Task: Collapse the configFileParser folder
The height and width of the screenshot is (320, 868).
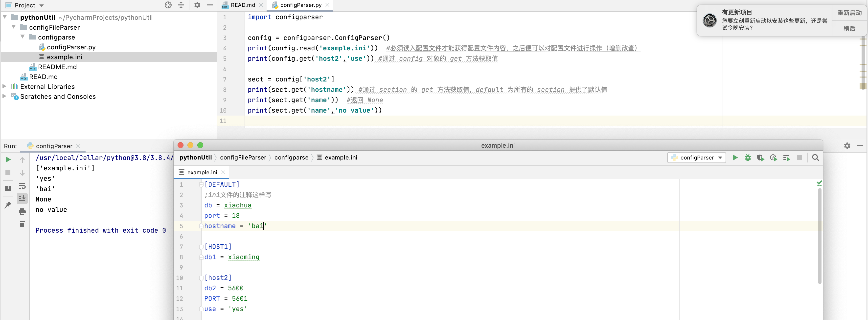Action: click(14, 27)
